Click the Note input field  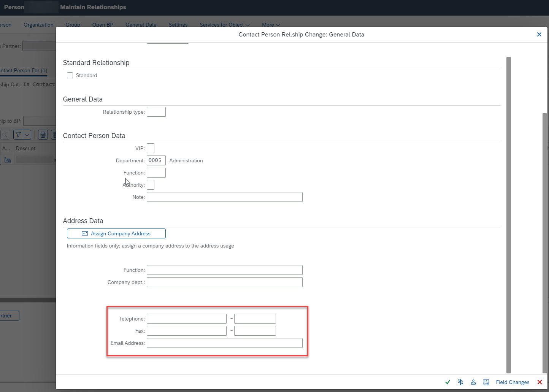225,197
